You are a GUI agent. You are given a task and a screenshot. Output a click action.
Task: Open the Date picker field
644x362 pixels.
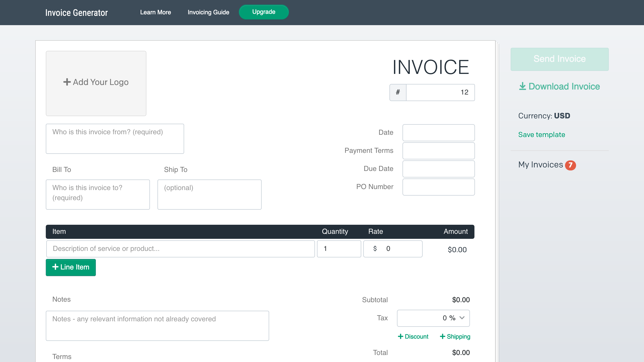coord(438,132)
